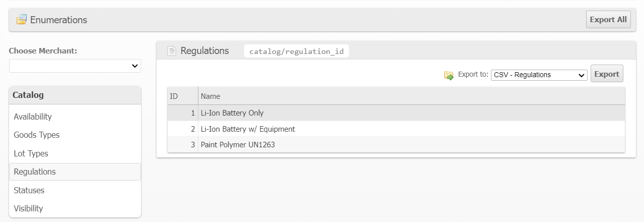Click the Catalog section header
Viewport: 644px width, 222px height.
(75, 95)
